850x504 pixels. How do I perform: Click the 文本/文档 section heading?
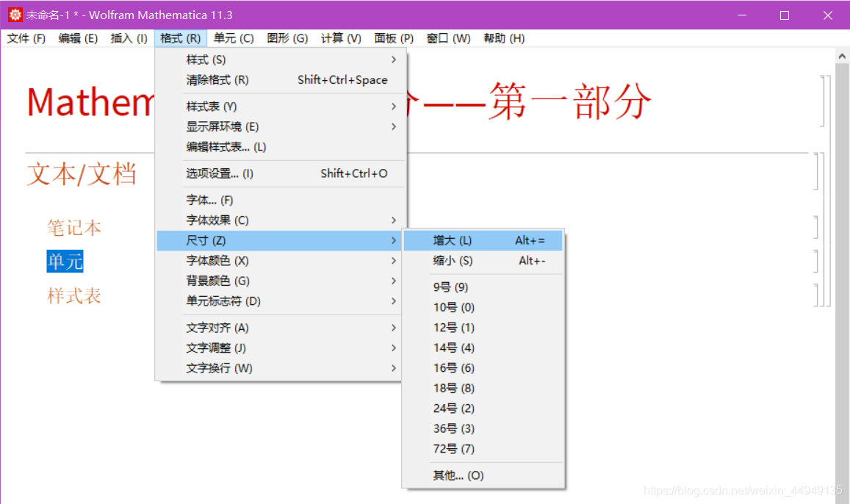82,174
